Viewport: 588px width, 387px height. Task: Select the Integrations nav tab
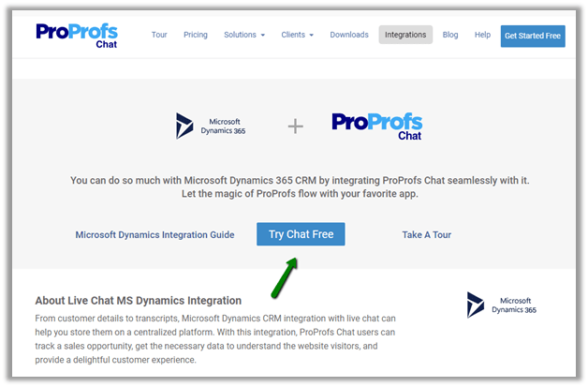tap(405, 35)
